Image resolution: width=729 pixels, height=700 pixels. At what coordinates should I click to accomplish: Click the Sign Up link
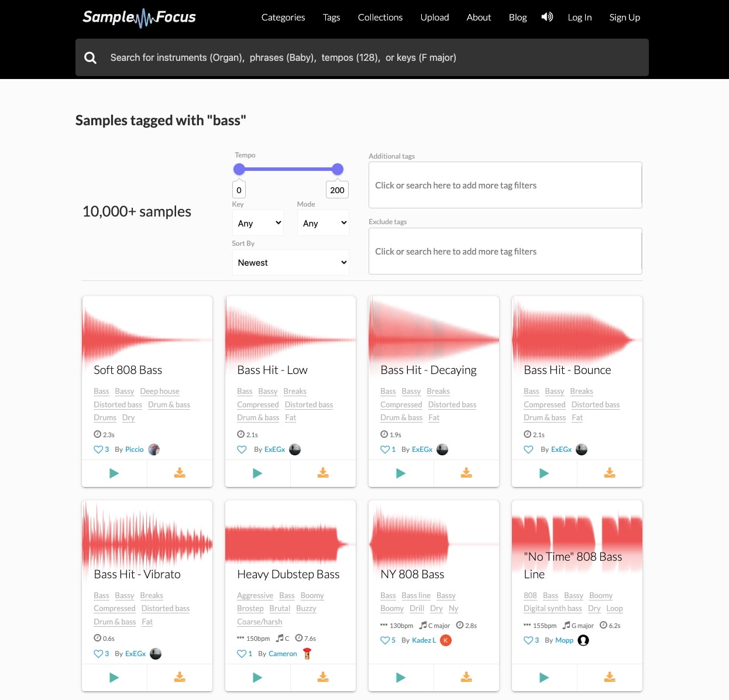coord(624,18)
